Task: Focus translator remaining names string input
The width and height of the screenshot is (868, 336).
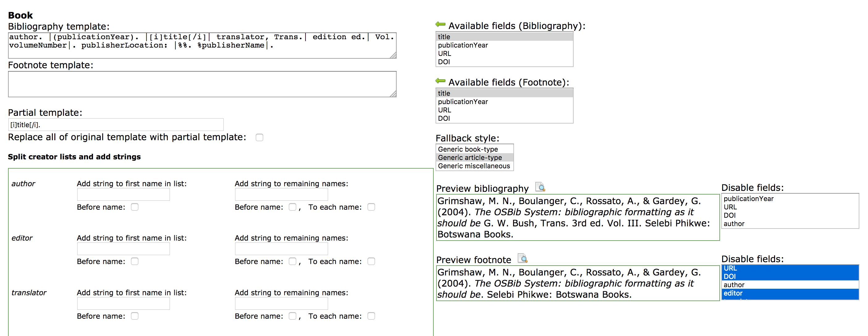Action: pyautogui.click(x=281, y=303)
